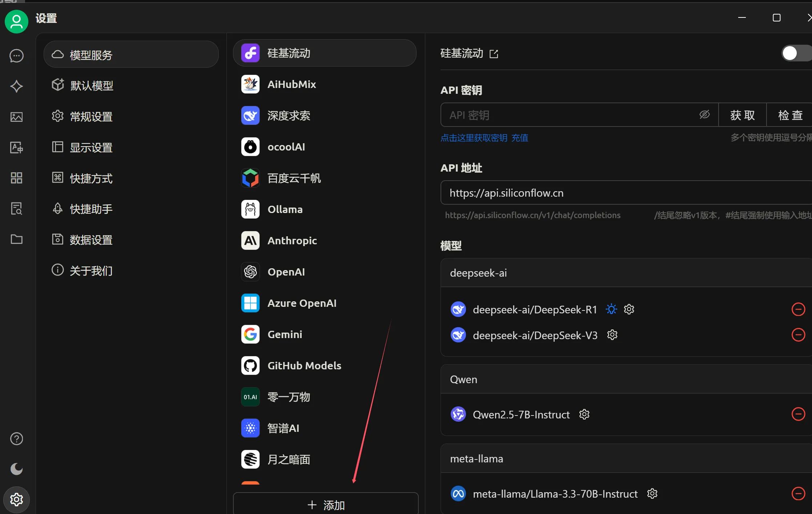This screenshot has height=514, width=812.
Task: Remove Llama-3.3-70B-Instruct model
Action: 798,494
